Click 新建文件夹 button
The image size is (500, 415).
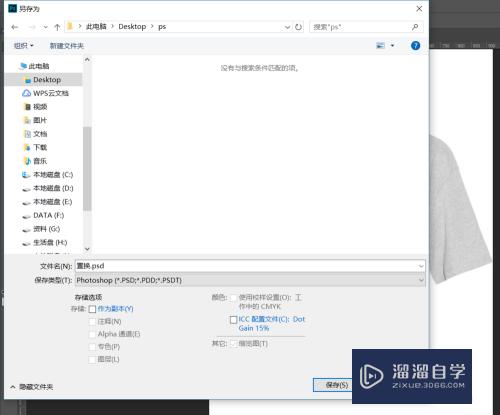pos(67,46)
